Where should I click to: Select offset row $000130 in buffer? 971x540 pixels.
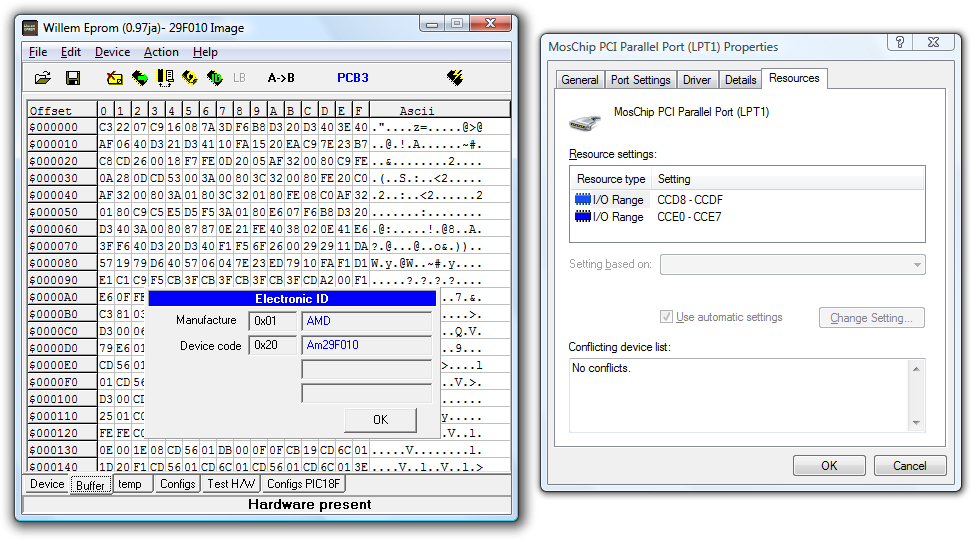point(269,450)
